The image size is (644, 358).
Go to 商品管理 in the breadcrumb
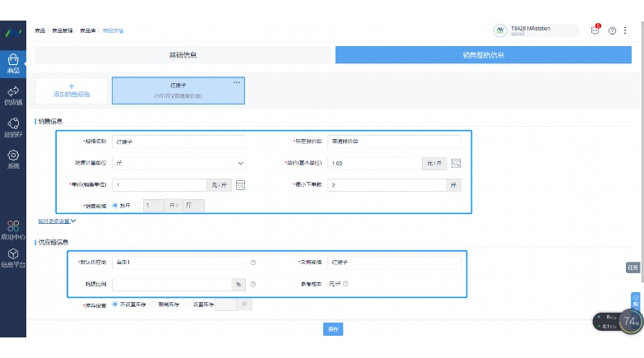(x=63, y=30)
